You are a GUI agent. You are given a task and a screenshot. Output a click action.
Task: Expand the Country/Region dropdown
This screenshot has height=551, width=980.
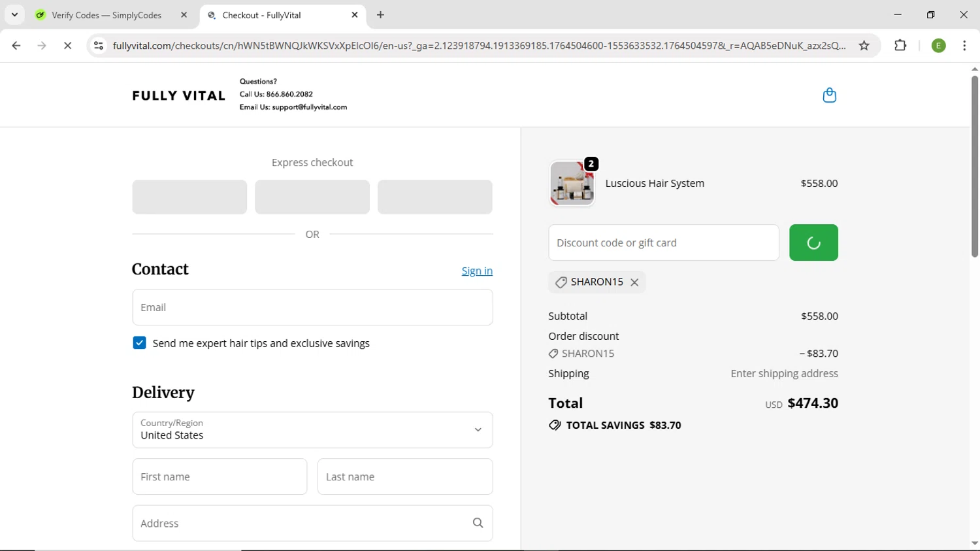[312, 430]
